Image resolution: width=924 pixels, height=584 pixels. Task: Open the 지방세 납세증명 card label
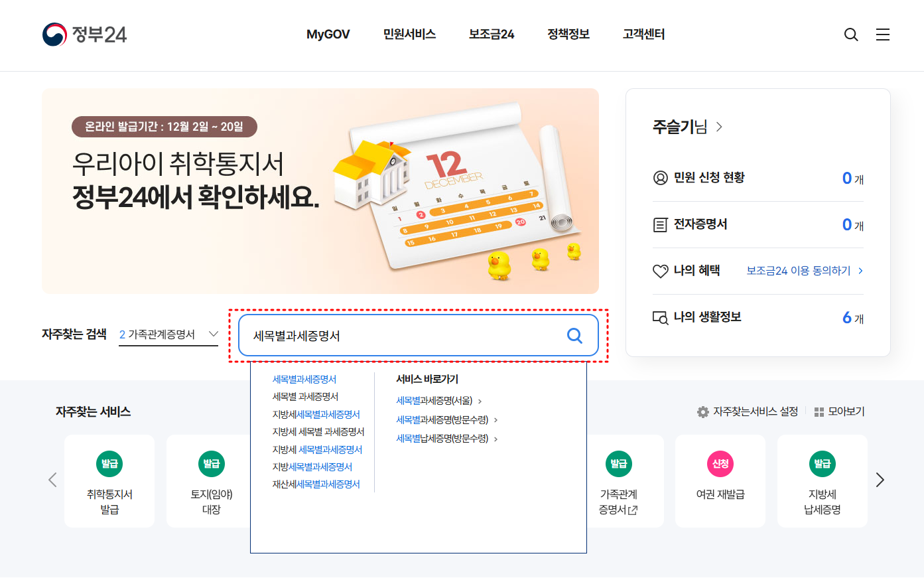823,502
